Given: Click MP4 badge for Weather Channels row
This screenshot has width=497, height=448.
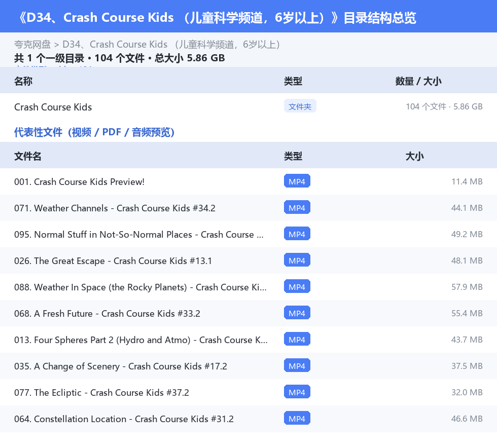Looking at the screenshot, I should tap(297, 207).
